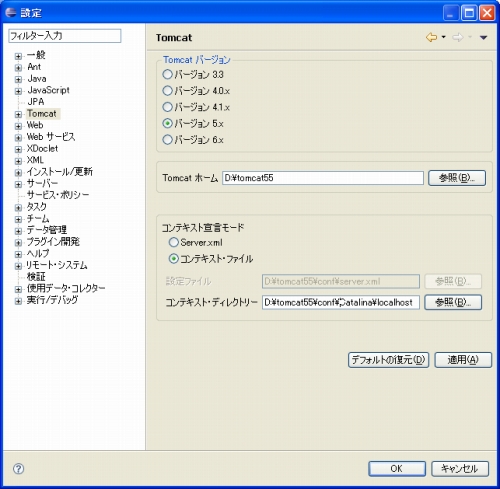Select the XDoclet preferences item

click(x=42, y=148)
